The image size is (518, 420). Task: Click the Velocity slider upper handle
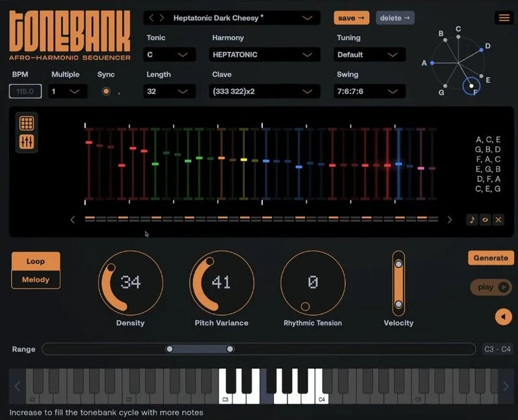coord(398,264)
